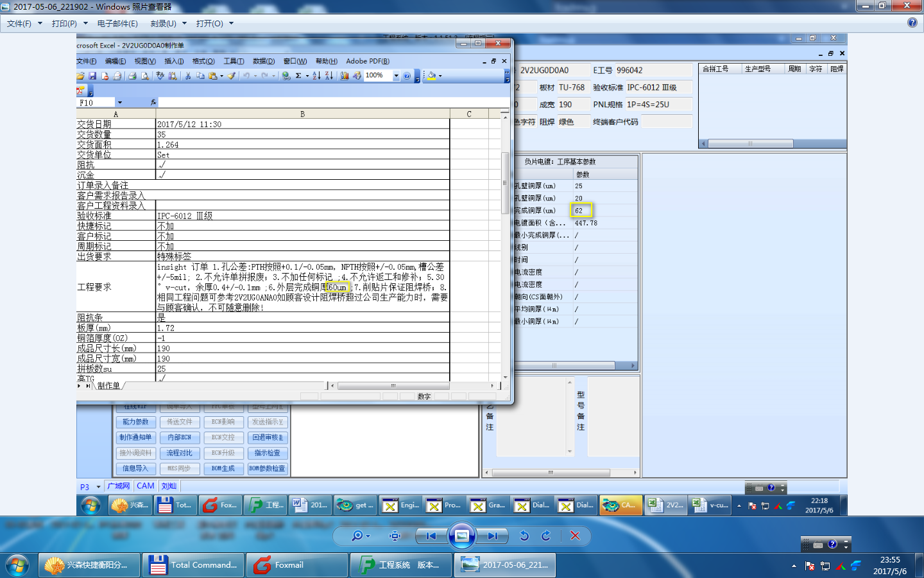Delete the photo with the red X
This screenshot has width=924, height=578.
(x=575, y=536)
